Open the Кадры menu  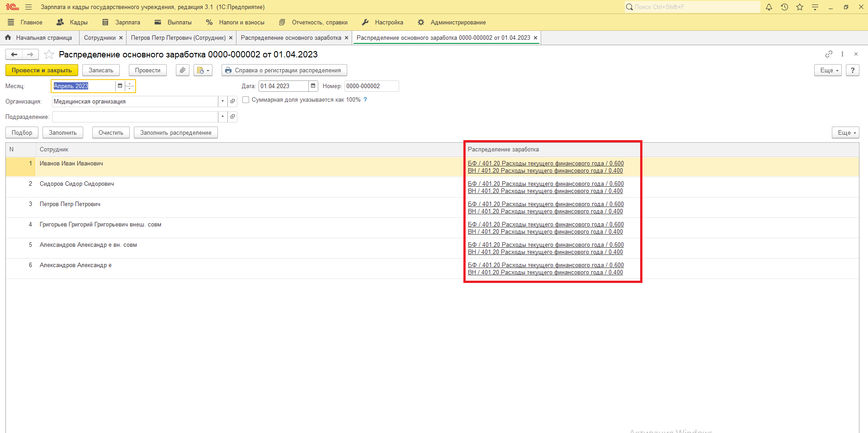tap(72, 23)
